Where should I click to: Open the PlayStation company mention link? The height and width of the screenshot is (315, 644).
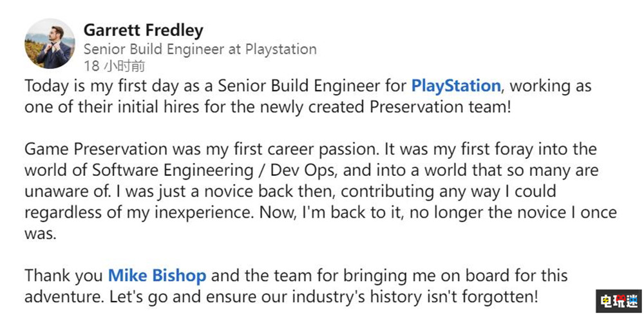(x=455, y=86)
